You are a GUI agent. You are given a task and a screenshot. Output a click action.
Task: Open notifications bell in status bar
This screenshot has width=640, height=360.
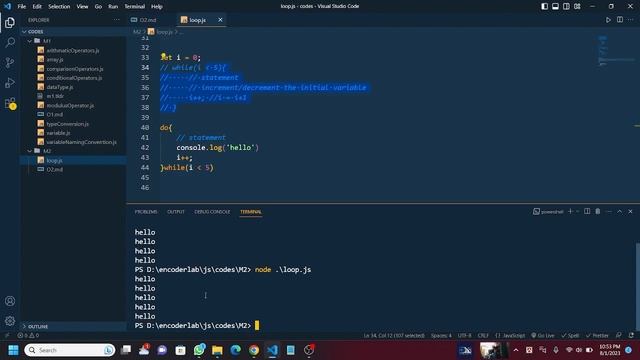coord(631,336)
